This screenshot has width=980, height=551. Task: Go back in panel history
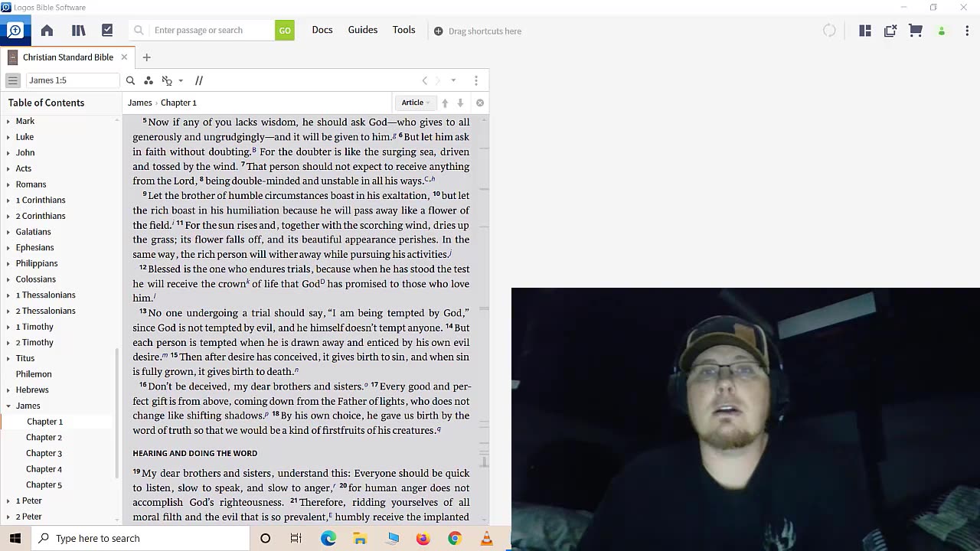pos(425,80)
